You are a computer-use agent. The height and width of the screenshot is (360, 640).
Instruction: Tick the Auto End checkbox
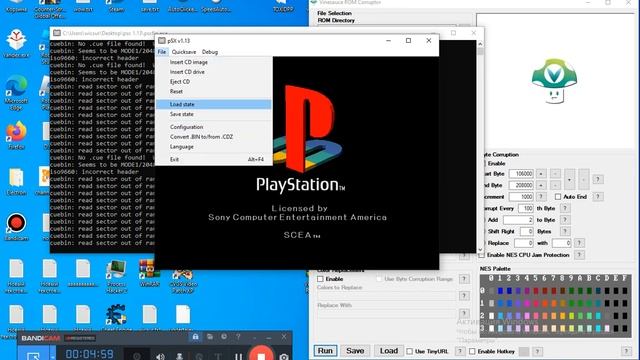point(558,197)
